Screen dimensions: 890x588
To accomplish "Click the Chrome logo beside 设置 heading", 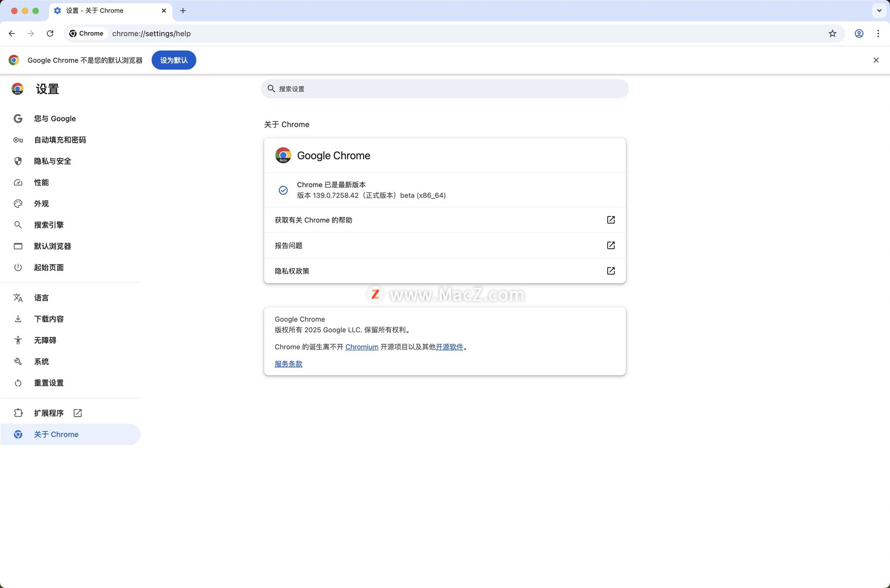I will click(x=18, y=89).
